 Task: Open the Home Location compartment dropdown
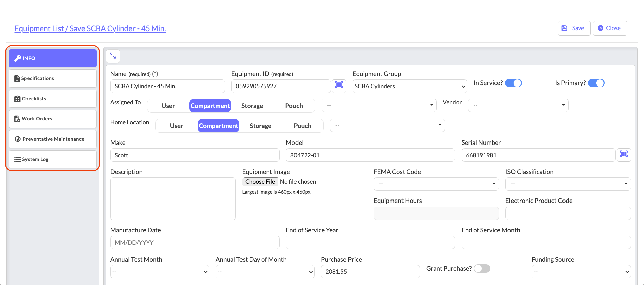point(387,125)
